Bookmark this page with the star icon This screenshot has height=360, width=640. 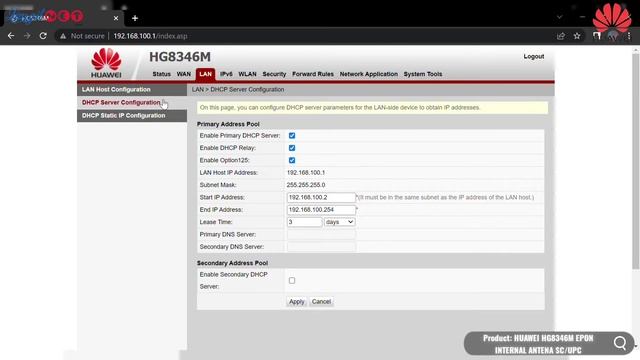pos(577,36)
